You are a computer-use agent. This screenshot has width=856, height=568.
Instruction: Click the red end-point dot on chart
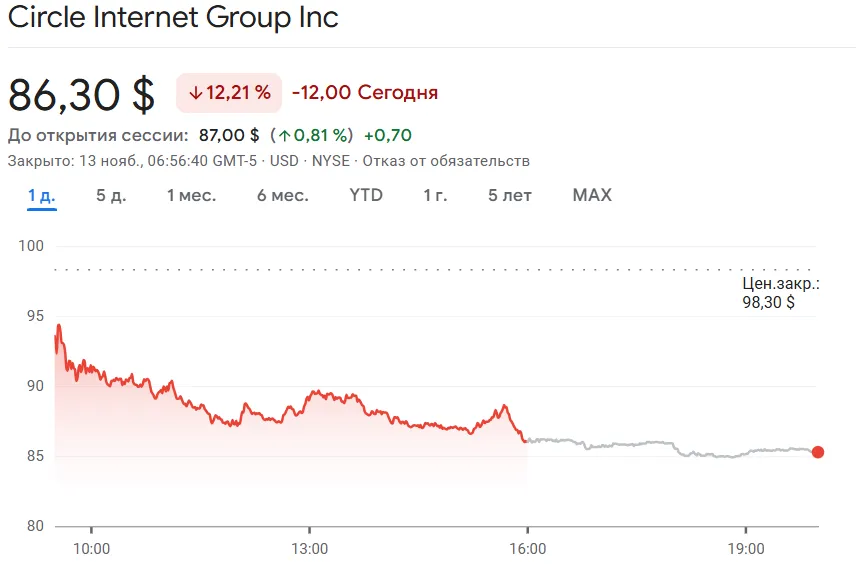coord(818,452)
